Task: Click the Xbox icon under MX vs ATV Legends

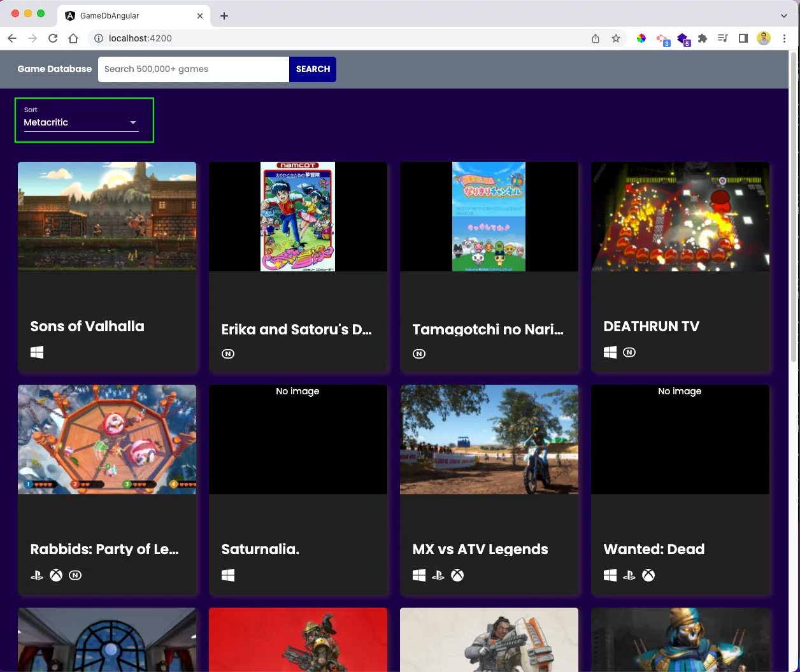Action: click(x=457, y=575)
